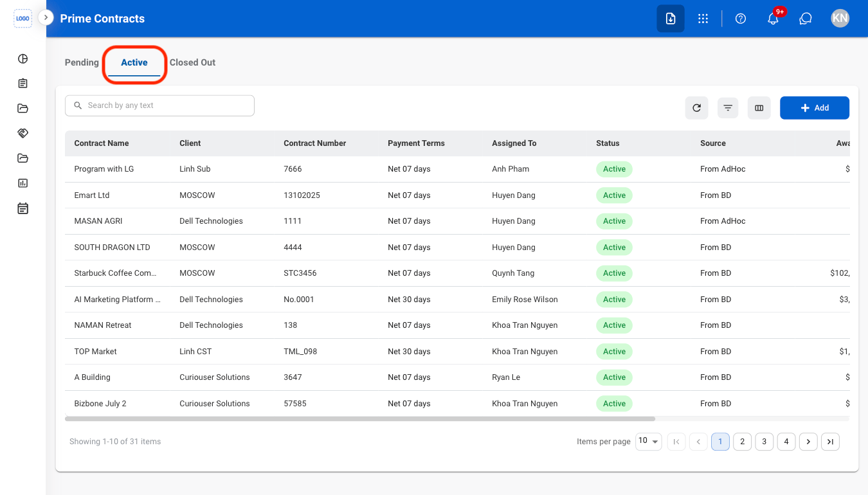Switch to the Pending tab
The width and height of the screenshot is (868, 495).
point(82,62)
